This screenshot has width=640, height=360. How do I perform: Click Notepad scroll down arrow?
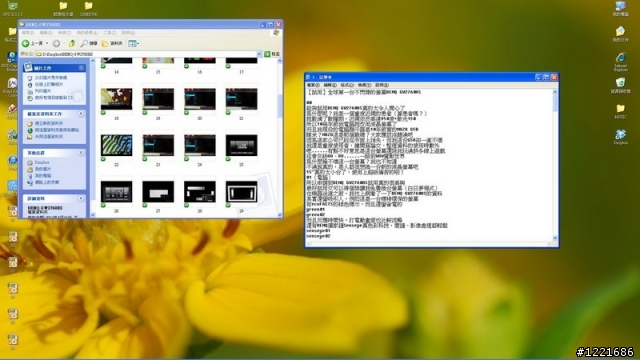[555, 238]
